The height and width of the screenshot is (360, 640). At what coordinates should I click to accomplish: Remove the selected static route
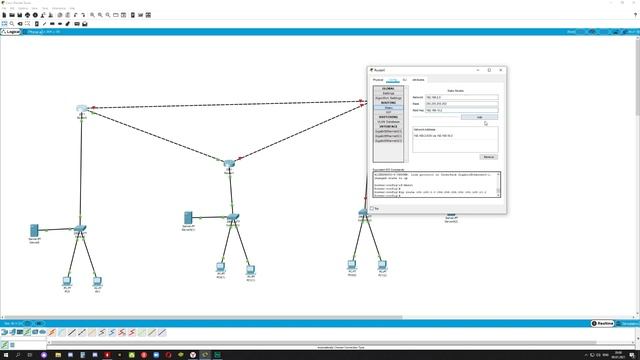click(x=489, y=157)
